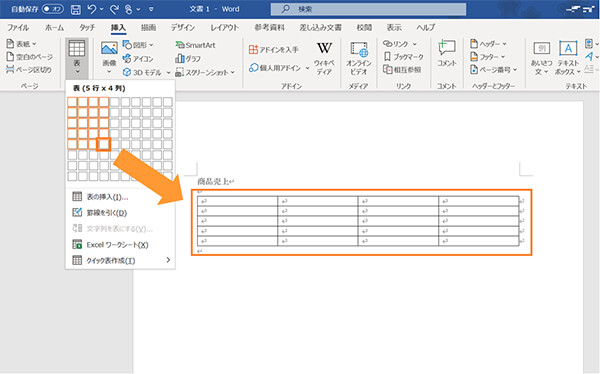600x374 pixels.
Task: Switch to the 描画 tab
Action: [x=148, y=28]
